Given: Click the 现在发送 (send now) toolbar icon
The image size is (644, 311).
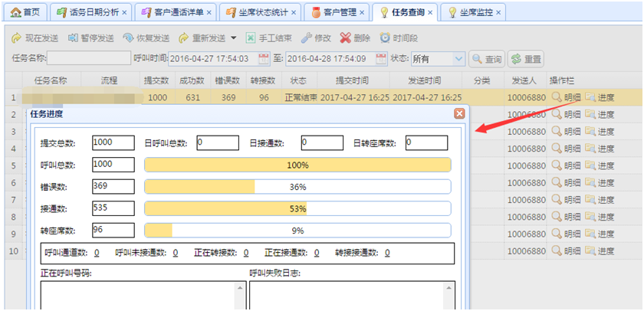Looking at the screenshot, I should tap(17, 38).
